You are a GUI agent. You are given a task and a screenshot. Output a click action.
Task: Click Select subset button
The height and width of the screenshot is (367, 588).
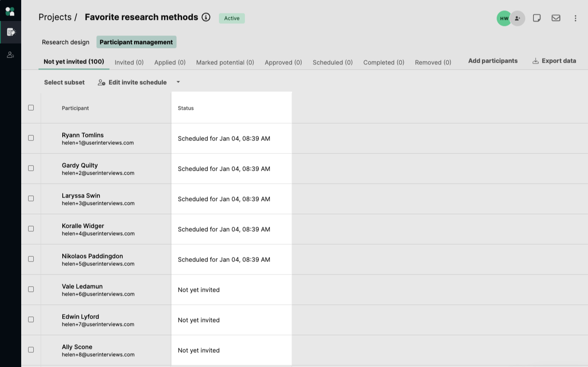click(64, 82)
